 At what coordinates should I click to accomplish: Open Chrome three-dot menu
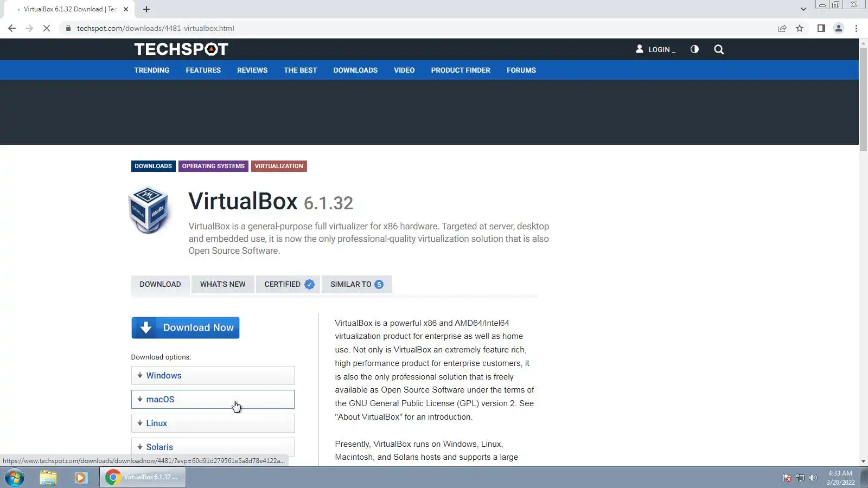pos(857,28)
